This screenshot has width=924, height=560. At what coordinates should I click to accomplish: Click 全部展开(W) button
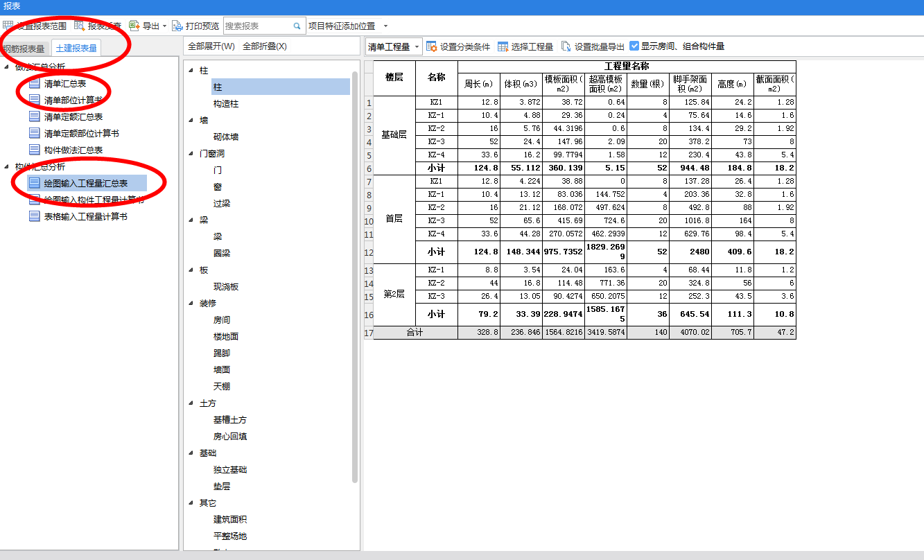tap(211, 46)
